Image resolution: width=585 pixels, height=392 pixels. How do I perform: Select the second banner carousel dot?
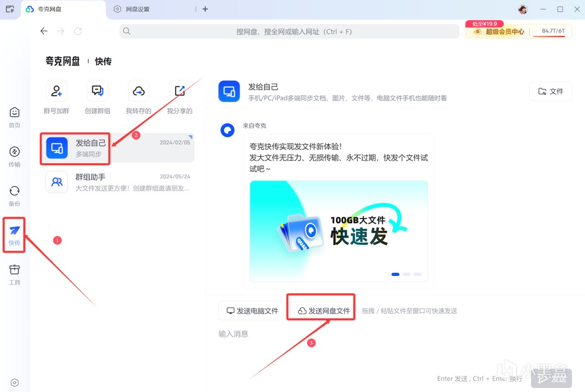[x=406, y=274]
